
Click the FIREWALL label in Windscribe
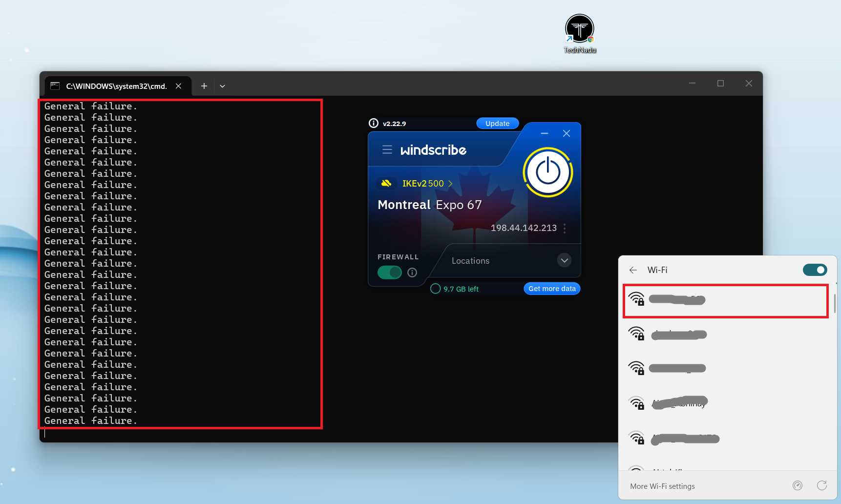tap(398, 257)
